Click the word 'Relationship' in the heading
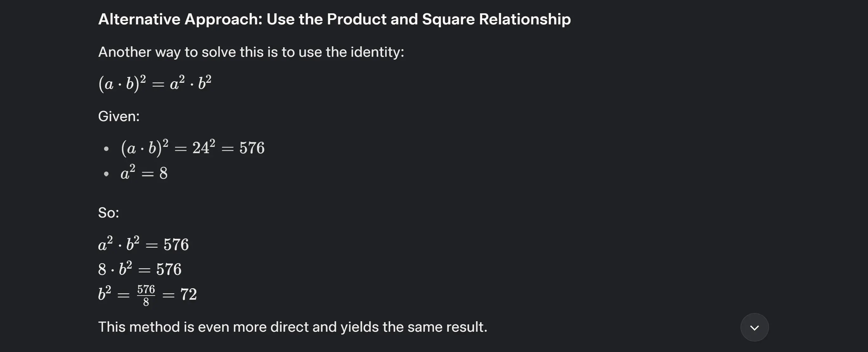Image resolution: width=868 pixels, height=352 pixels. [525, 19]
